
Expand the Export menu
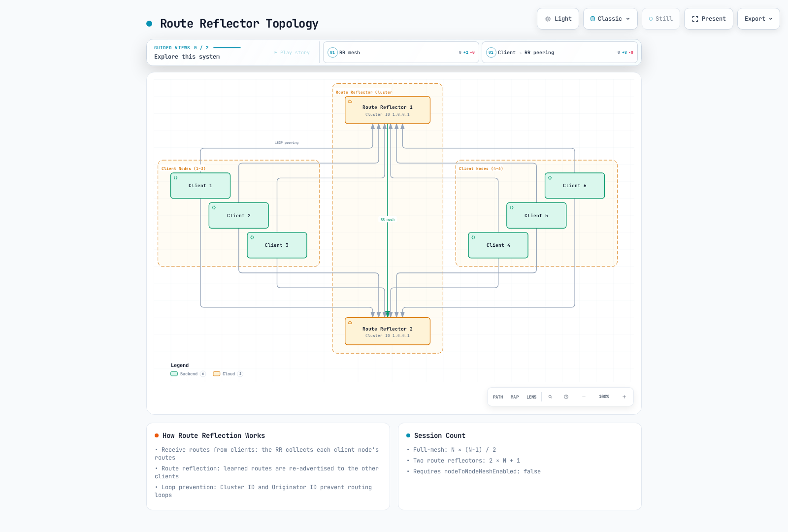758,19
